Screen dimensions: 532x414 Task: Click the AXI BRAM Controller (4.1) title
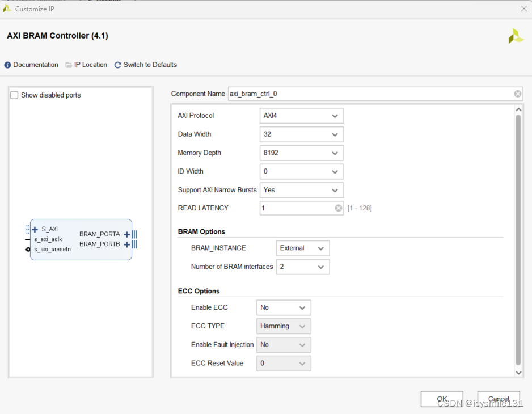coord(57,36)
